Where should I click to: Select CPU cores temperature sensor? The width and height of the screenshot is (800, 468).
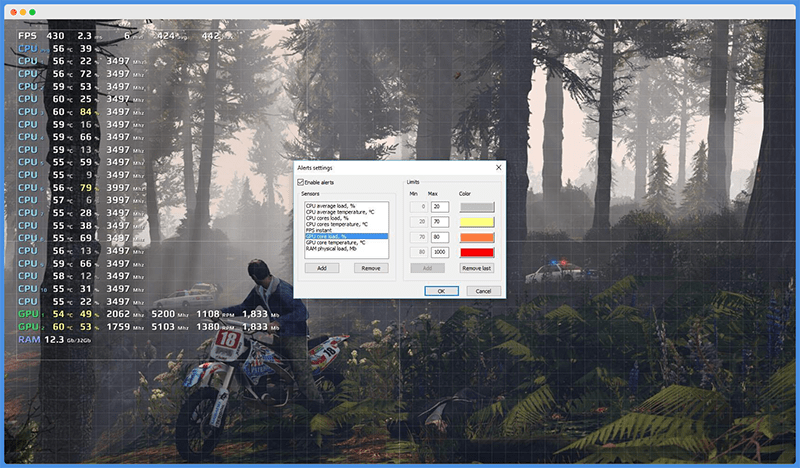(337, 224)
